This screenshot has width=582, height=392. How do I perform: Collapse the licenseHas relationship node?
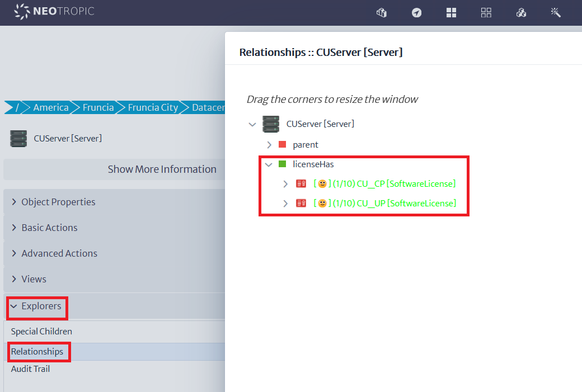[269, 164]
